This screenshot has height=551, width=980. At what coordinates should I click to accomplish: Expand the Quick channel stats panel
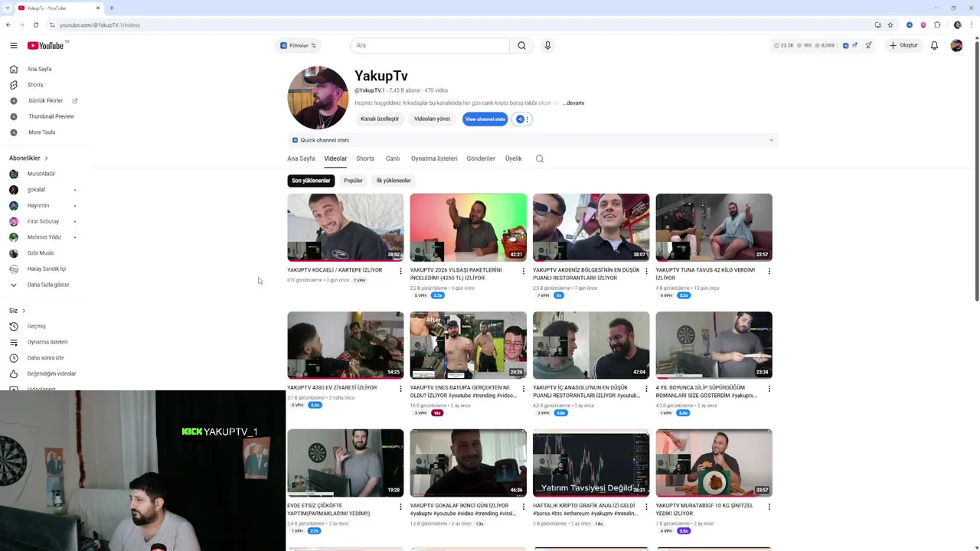point(533,140)
